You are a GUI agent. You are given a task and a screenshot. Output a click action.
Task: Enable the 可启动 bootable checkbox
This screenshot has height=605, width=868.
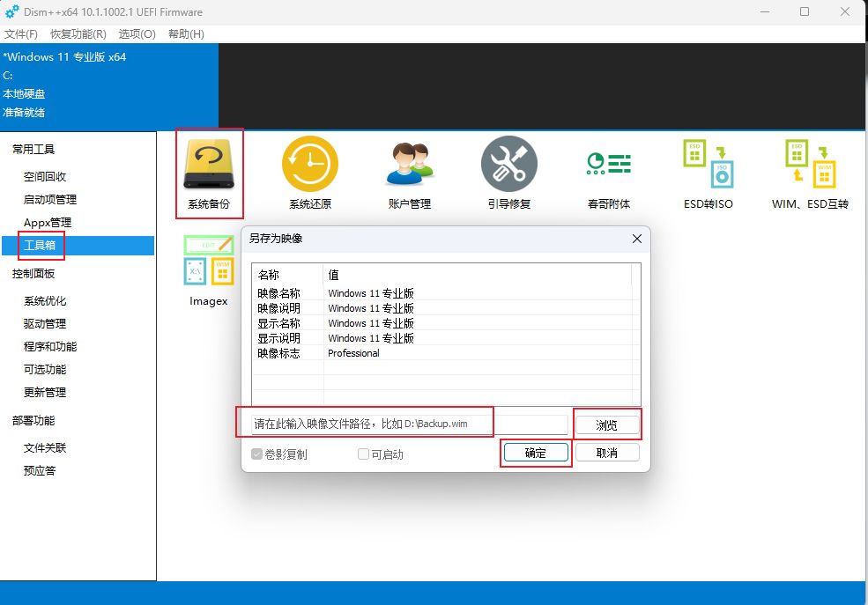363,454
